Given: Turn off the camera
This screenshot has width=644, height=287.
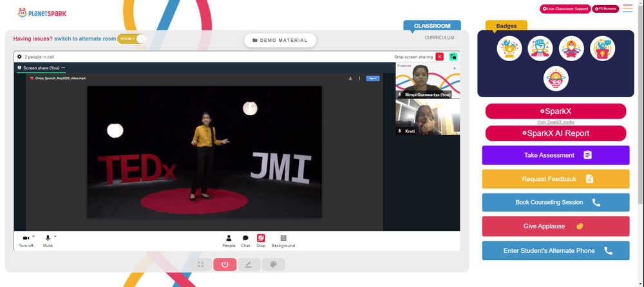Looking at the screenshot, I should pyautogui.click(x=26, y=241).
